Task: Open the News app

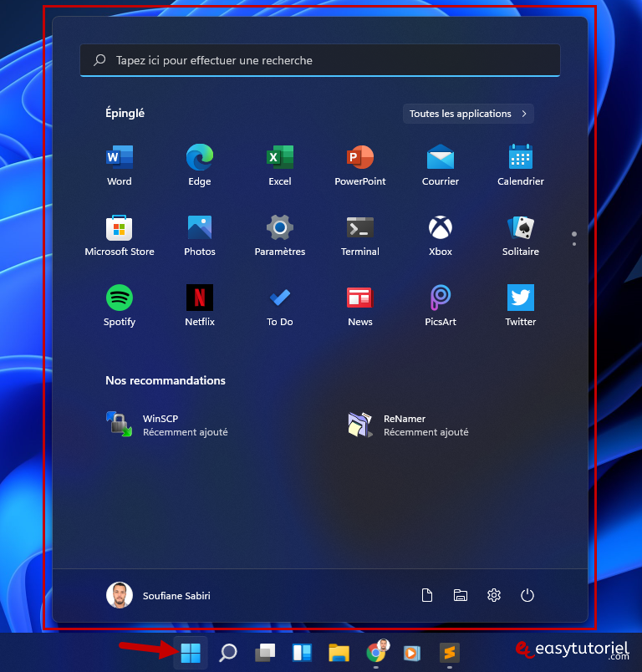Action: pyautogui.click(x=360, y=306)
